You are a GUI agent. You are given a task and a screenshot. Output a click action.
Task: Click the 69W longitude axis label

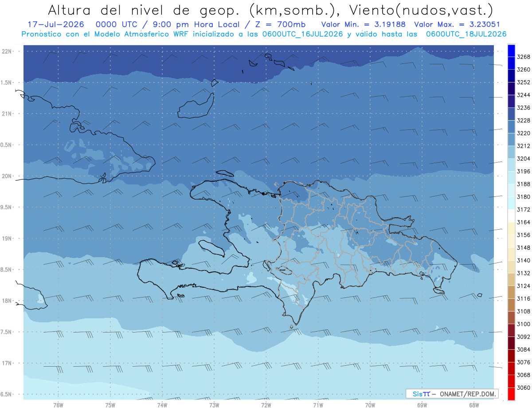click(422, 405)
